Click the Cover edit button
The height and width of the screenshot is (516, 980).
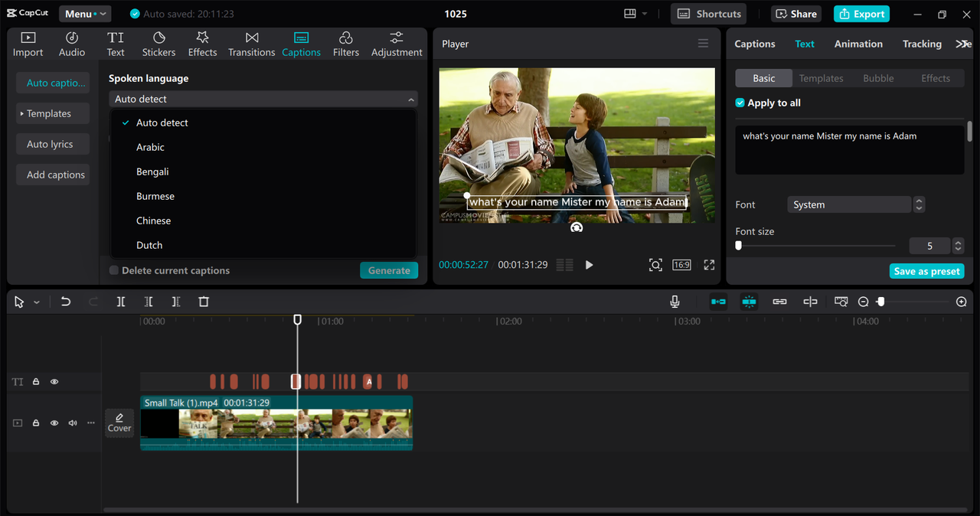click(x=119, y=423)
